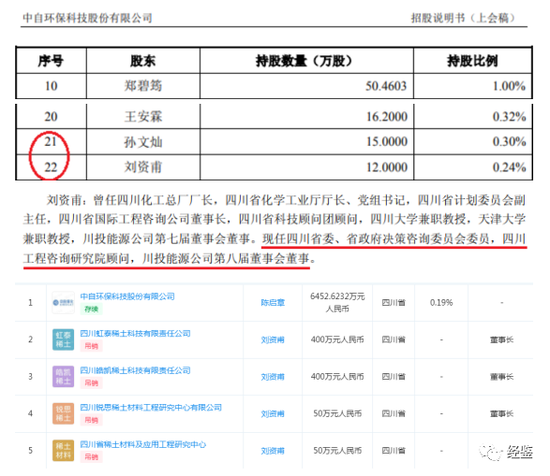Click 刘资甫 link in row 5
Image resolution: width=550 pixels, height=476 pixels.
click(x=273, y=451)
